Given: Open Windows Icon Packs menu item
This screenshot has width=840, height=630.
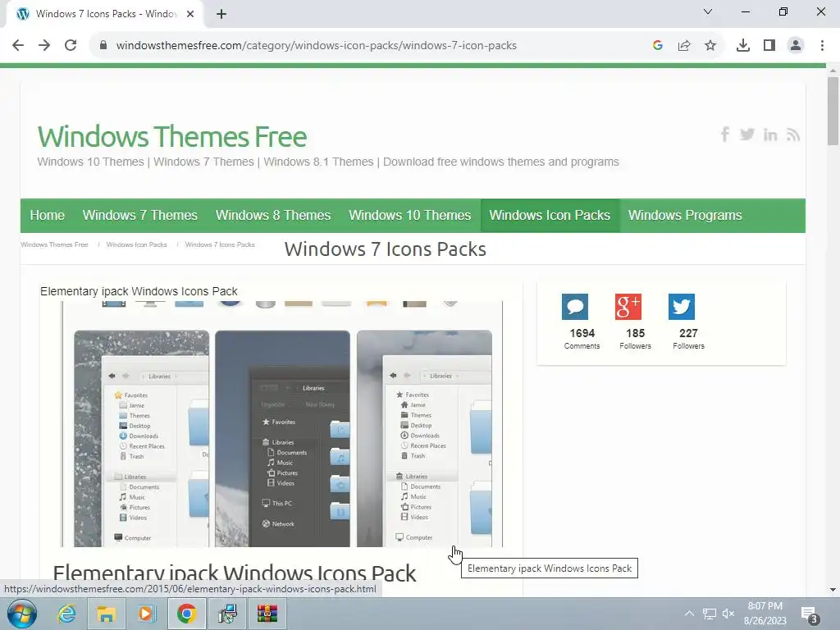Looking at the screenshot, I should coord(550,216).
